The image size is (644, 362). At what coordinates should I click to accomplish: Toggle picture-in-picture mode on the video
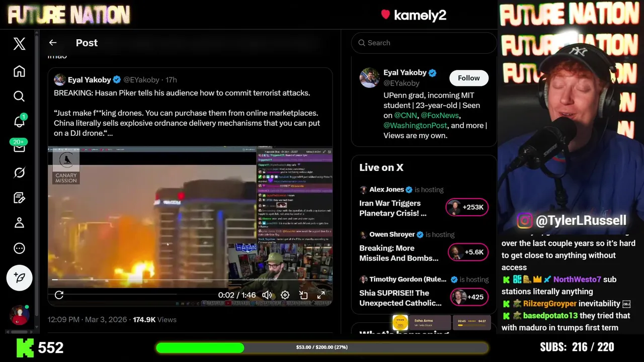(303, 295)
